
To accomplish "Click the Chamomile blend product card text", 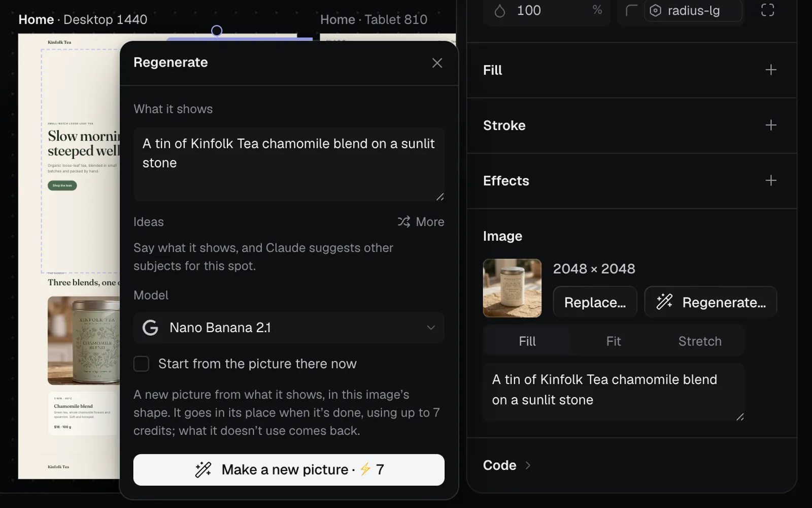I will (x=73, y=406).
